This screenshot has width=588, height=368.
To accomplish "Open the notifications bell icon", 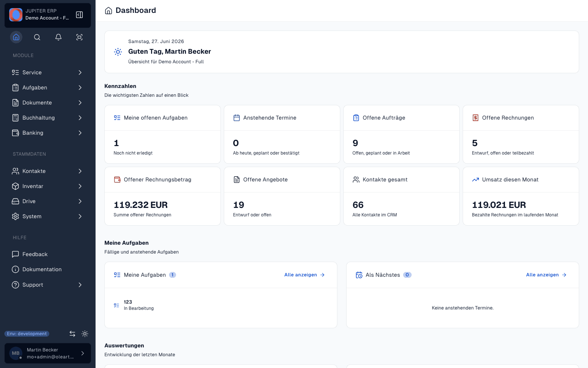I will click(58, 37).
